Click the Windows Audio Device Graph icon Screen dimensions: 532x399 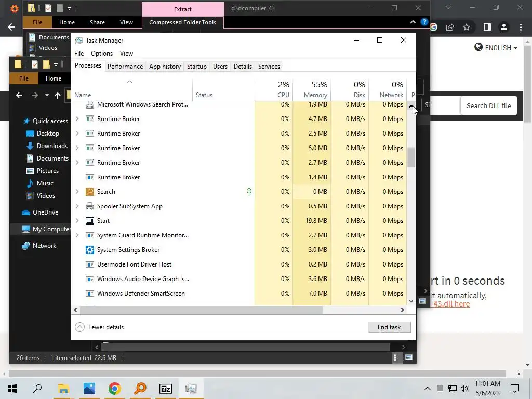click(89, 279)
